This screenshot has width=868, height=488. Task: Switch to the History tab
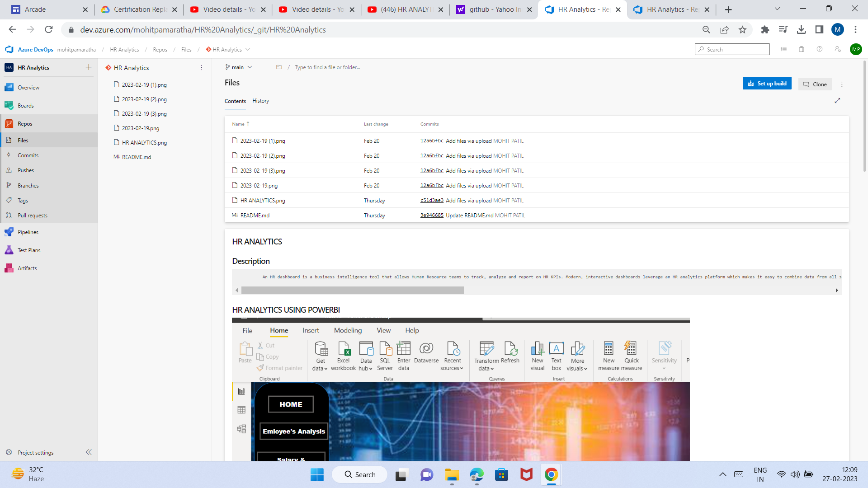click(x=260, y=101)
